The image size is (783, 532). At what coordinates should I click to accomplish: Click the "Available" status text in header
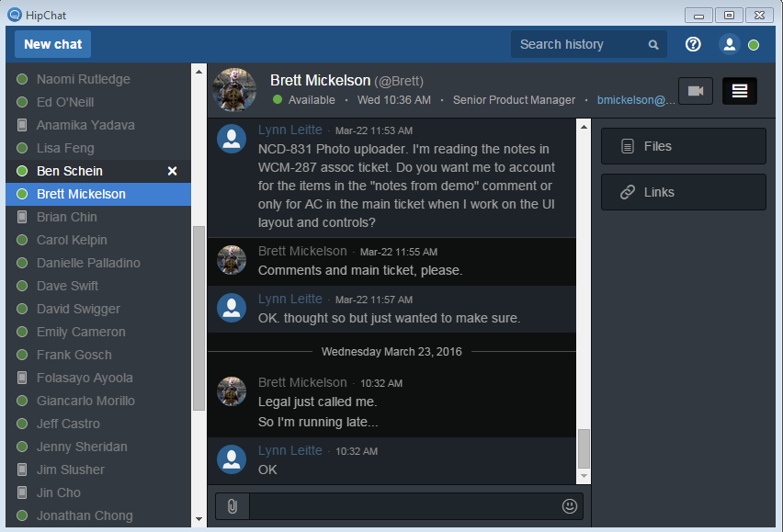(312, 100)
